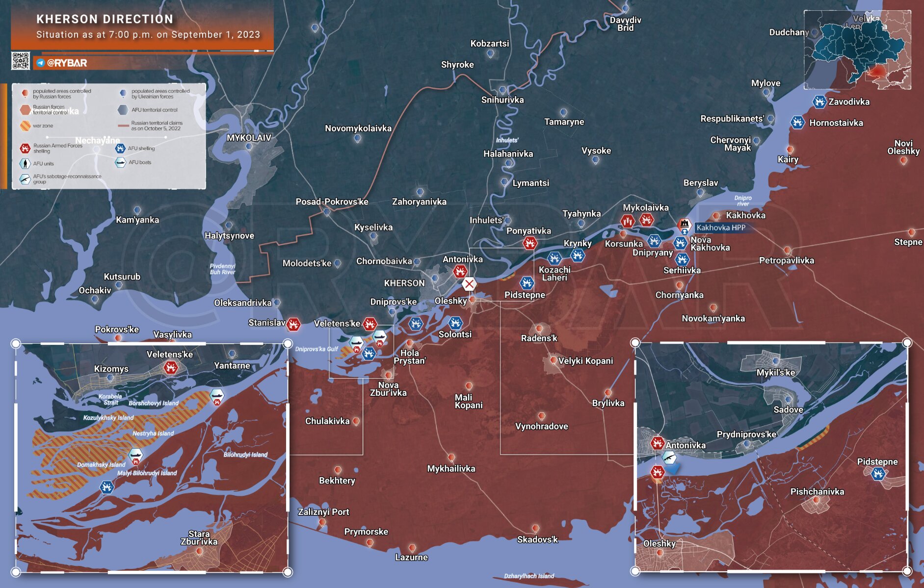Viewport: 924px width, 588px height.
Task: Click the Mykil's'ke label in right inset
Action: click(776, 373)
